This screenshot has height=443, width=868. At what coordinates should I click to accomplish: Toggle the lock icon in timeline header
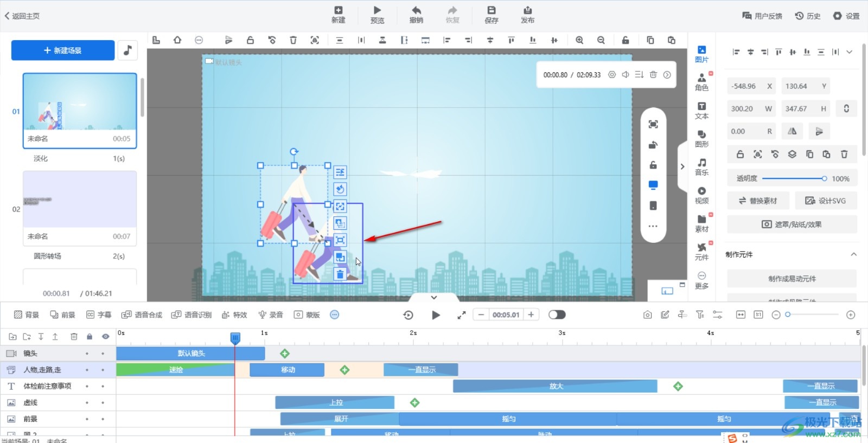(x=90, y=337)
